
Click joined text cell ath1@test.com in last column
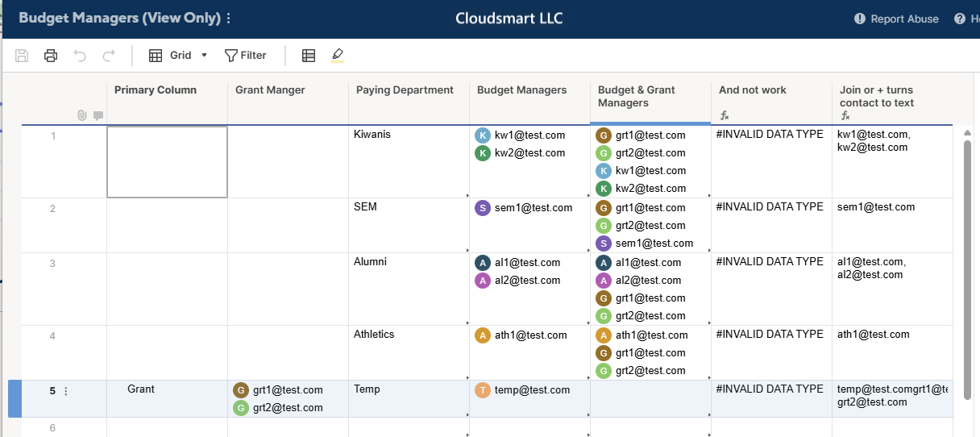tap(892, 352)
